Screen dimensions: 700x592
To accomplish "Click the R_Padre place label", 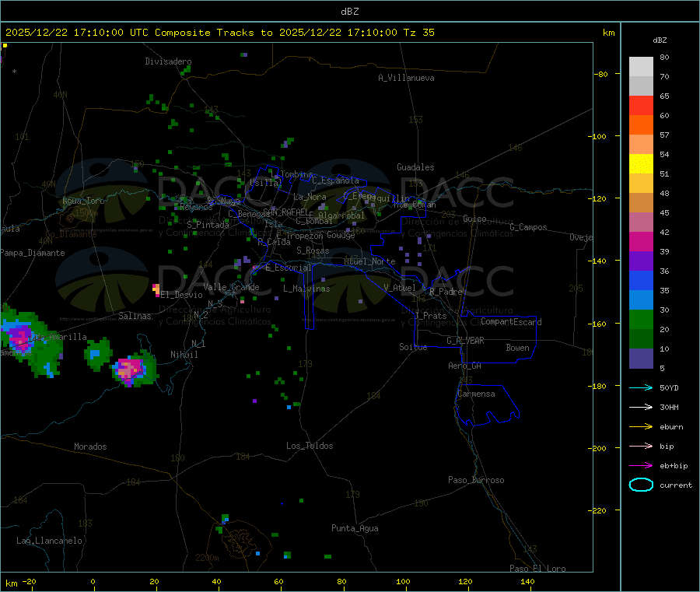I will (x=446, y=292).
